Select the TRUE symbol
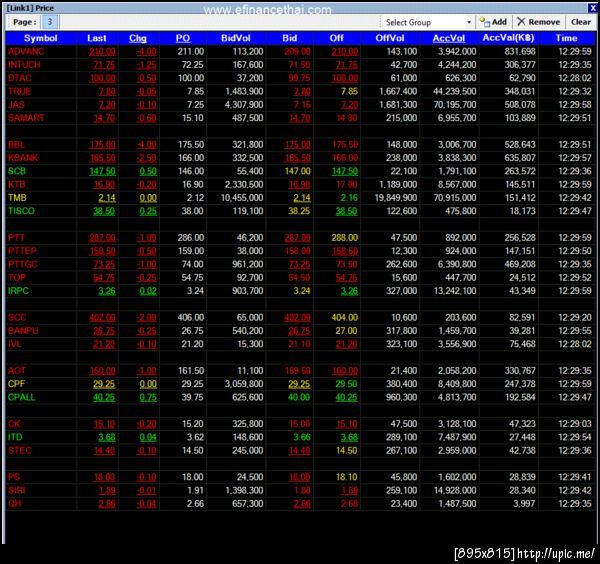The image size is (600, 564). 20,91
